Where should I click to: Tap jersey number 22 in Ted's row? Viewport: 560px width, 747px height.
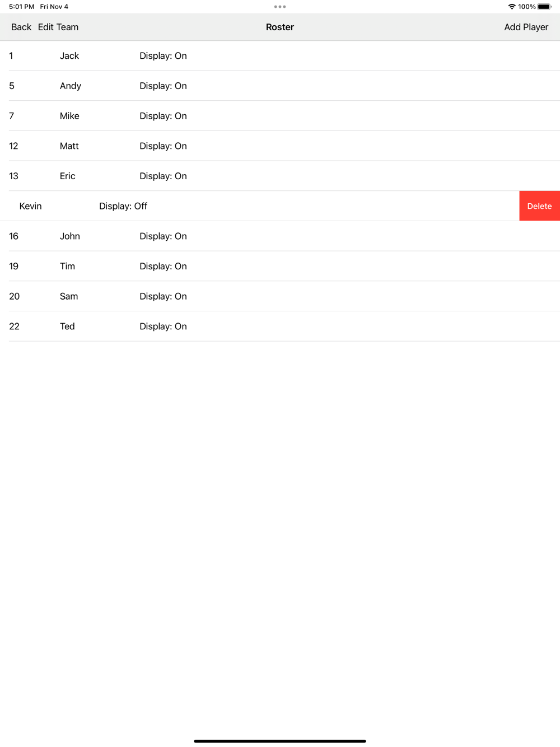pos(14,326)
